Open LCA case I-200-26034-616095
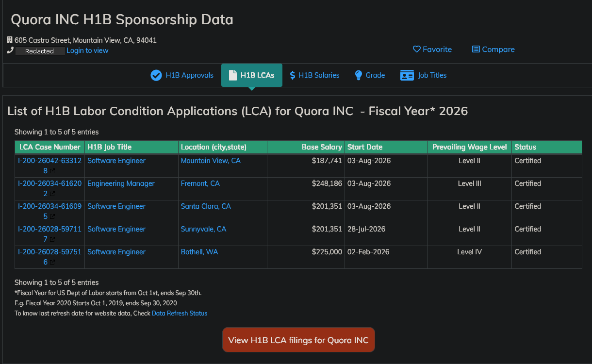The height and width of the screenshot is (364, 592). pos(49,211)
